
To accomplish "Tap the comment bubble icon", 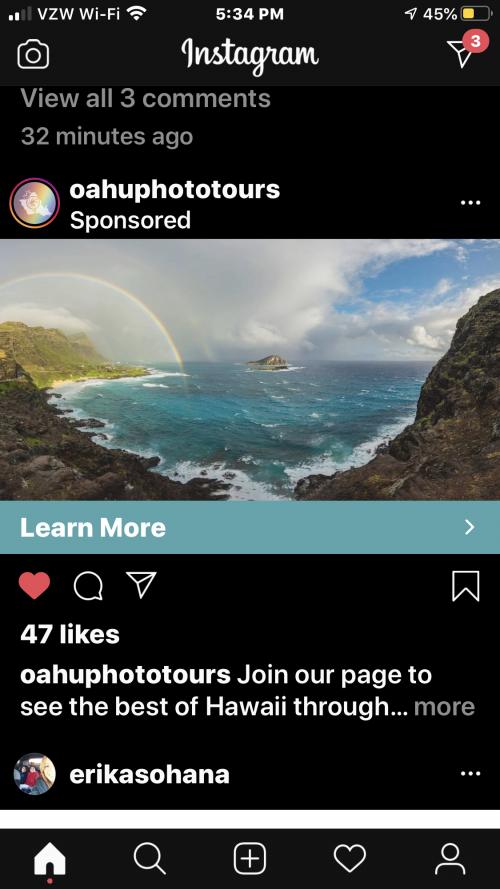I will click(x=88, y=585).
